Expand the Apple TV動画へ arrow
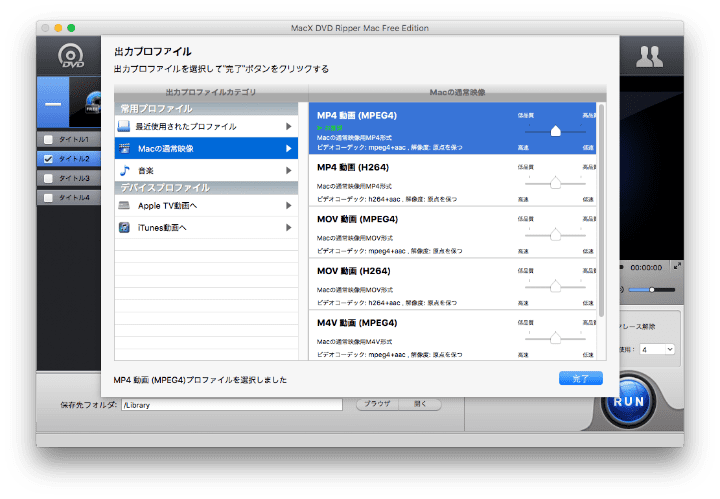The height and width of the screenshot is (499, 720). 288,206
